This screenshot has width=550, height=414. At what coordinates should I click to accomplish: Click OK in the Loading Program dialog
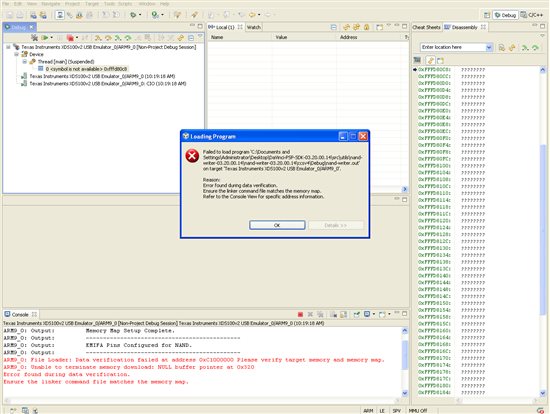[277, 225]
